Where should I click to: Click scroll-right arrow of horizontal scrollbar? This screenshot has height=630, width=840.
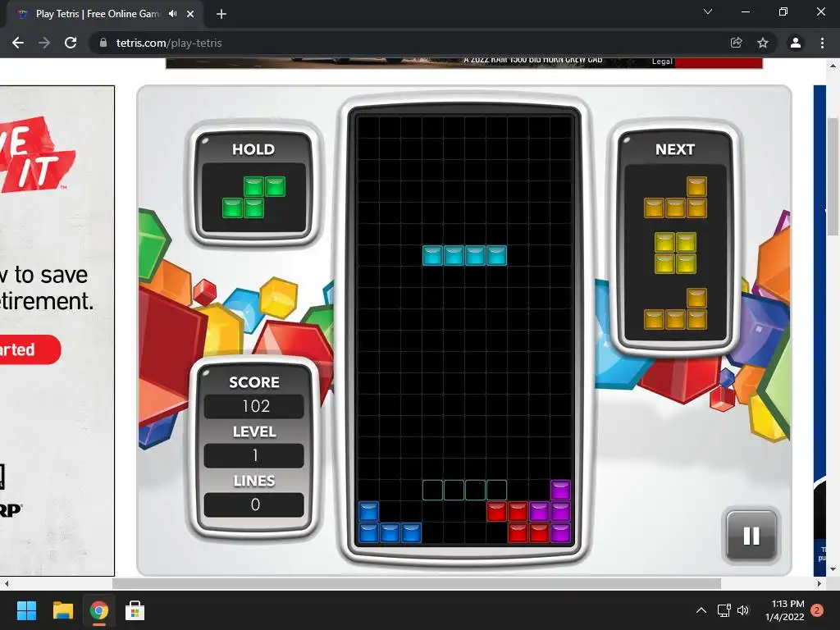(819, 583)
